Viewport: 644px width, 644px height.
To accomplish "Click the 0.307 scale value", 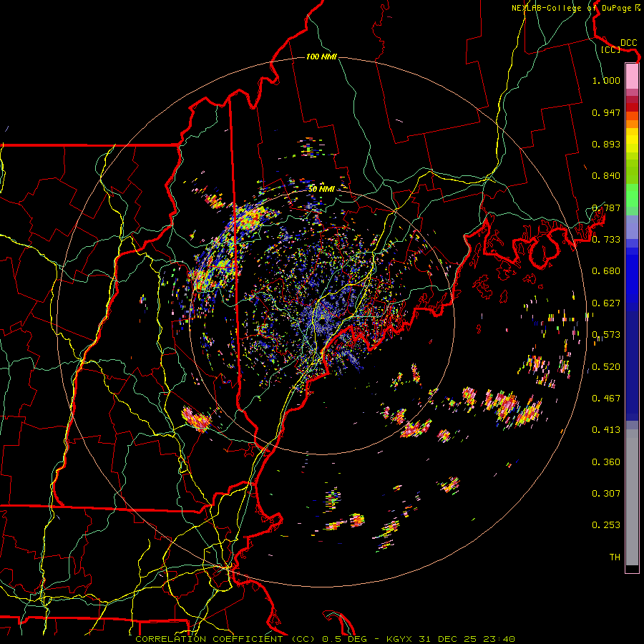I will (x=606, y=494).
